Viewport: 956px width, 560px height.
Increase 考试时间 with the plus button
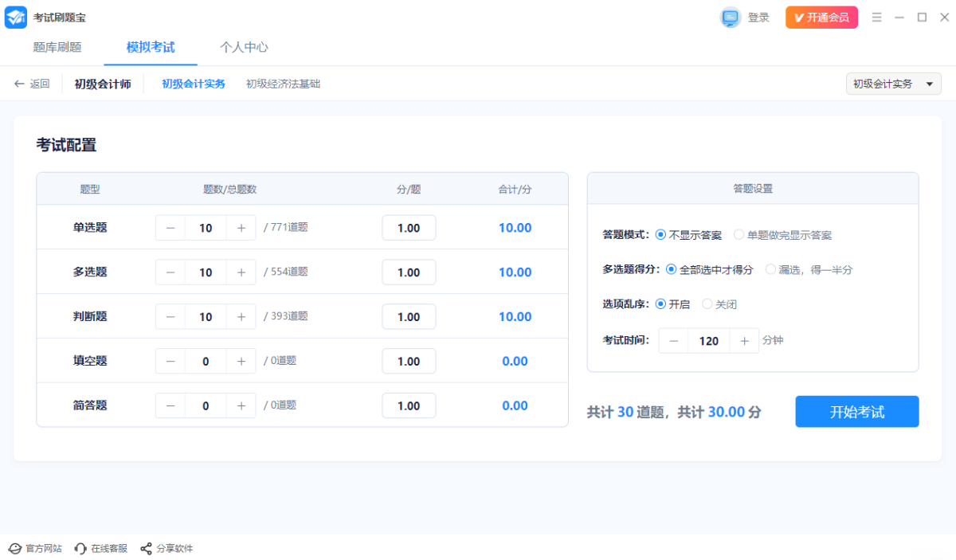tap(744, 341)
